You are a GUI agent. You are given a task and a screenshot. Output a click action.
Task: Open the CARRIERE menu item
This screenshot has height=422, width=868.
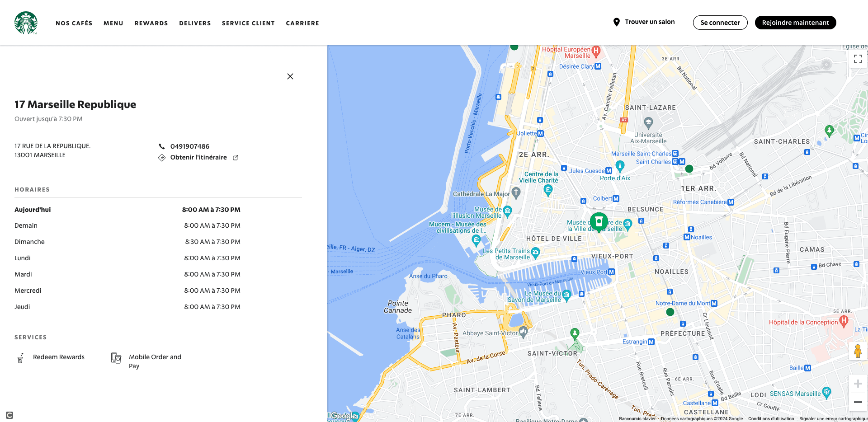click(x=302, y=23)
